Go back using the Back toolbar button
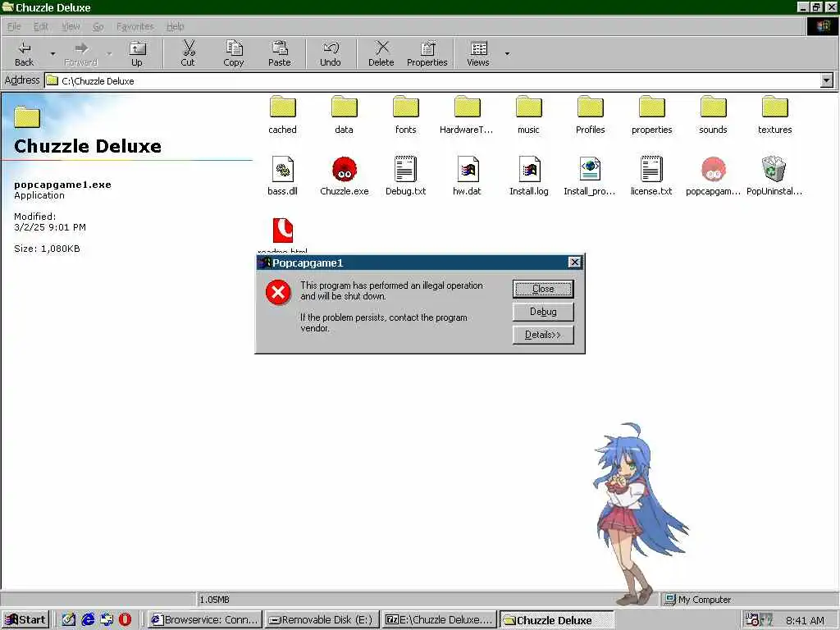Viewport: 840px width, 630px height. [x=24, y=53]
